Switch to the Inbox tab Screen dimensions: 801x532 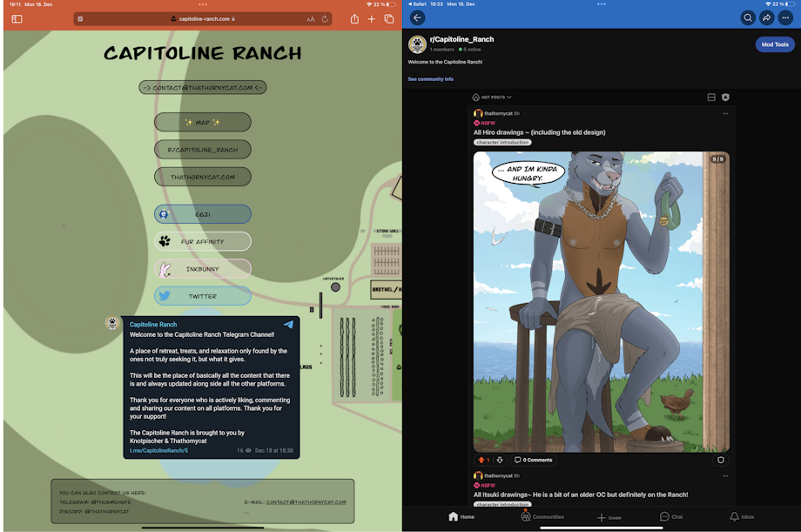[742, 516]
